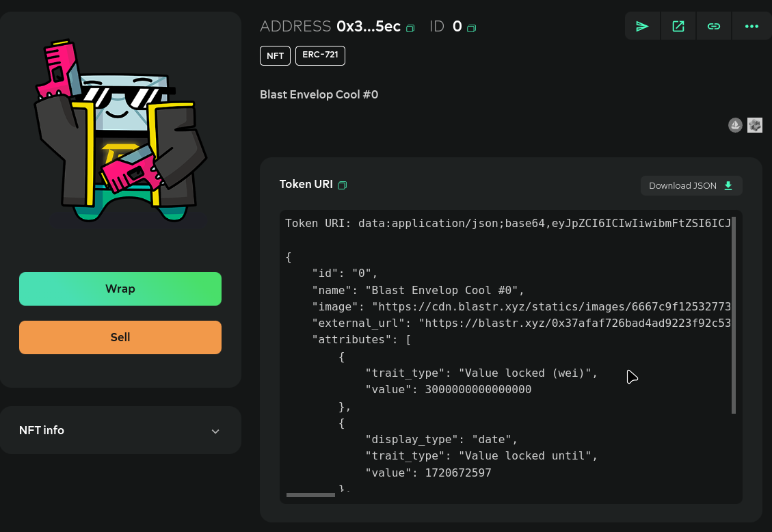Copy contract address 0x3...5ec icon
This screenshot has height=532, width=772.
point(410,29)
